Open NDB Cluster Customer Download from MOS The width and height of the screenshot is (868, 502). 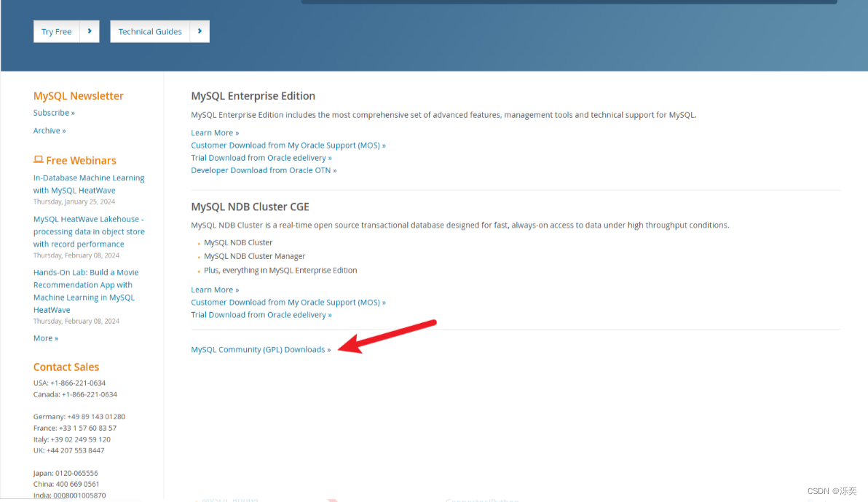(288, 303)
